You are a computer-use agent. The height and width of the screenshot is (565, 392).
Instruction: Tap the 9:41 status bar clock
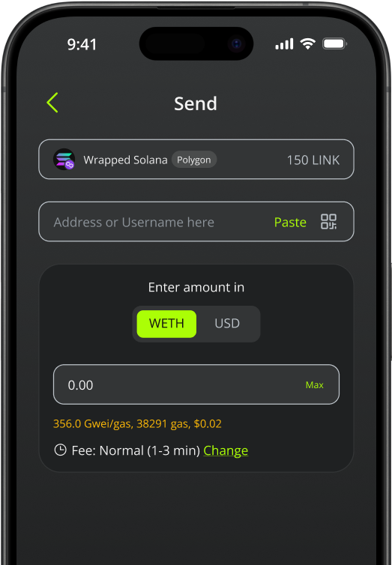(82, 45)
